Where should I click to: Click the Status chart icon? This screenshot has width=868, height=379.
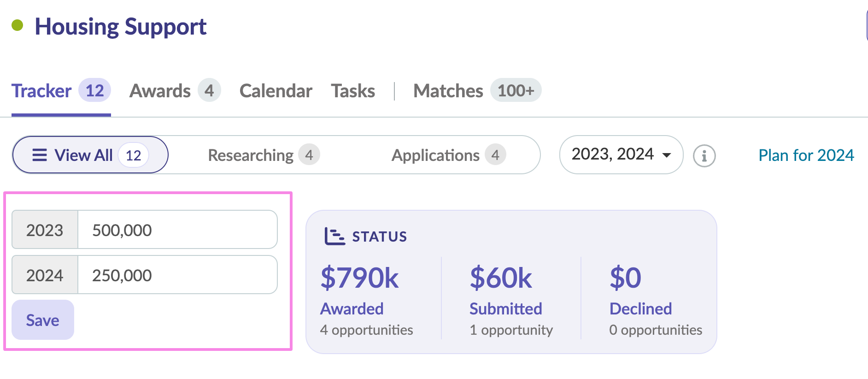tap(334, 236)
